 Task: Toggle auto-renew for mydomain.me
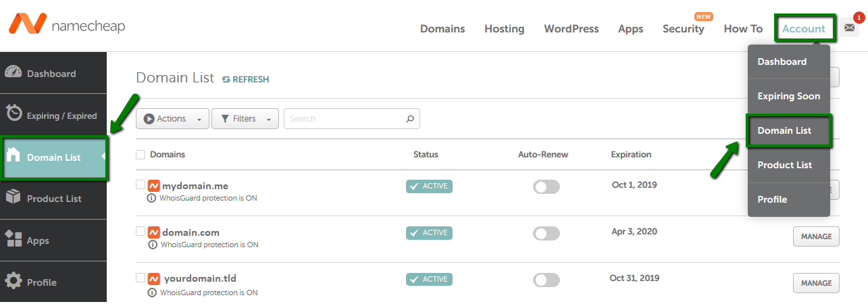click(x=546, y=186)
